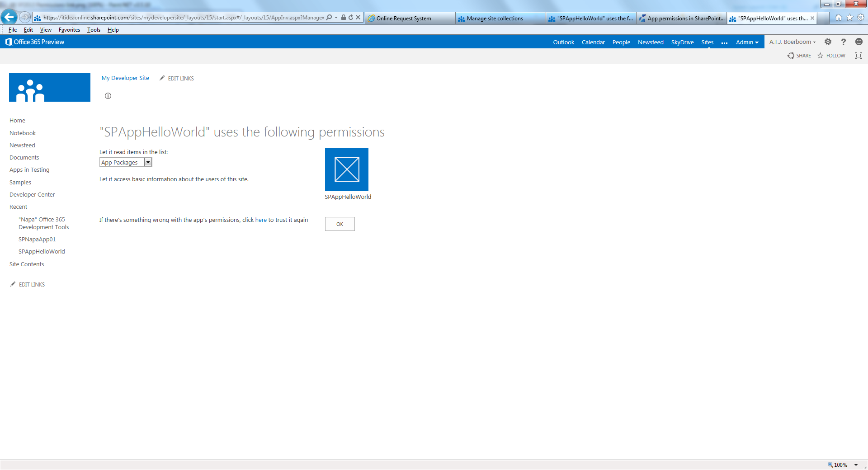
Task: Click the Refresh icon in address bar
Action: tap(351, 17)
